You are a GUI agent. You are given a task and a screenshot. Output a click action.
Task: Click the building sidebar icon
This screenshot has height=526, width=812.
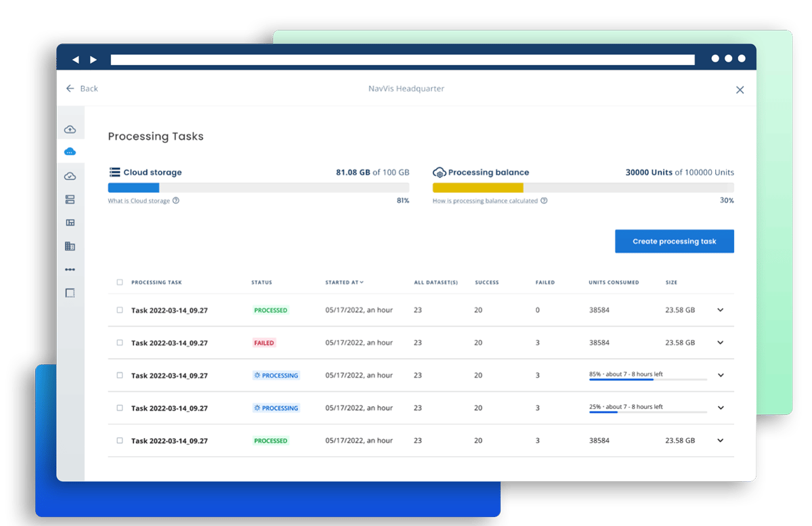click(70, 246)
